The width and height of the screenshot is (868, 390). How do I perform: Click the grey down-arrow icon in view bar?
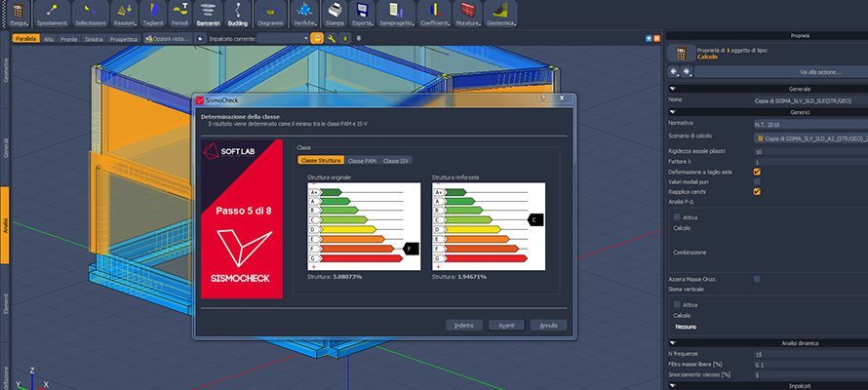tap(358, 39)
